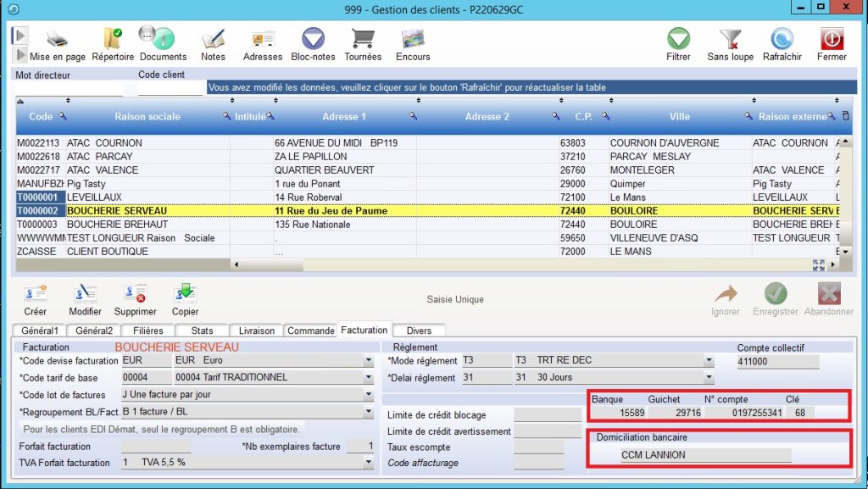Click the Rafraîchir refresh icon
868x489 pixels.
[x=782, y=39]
